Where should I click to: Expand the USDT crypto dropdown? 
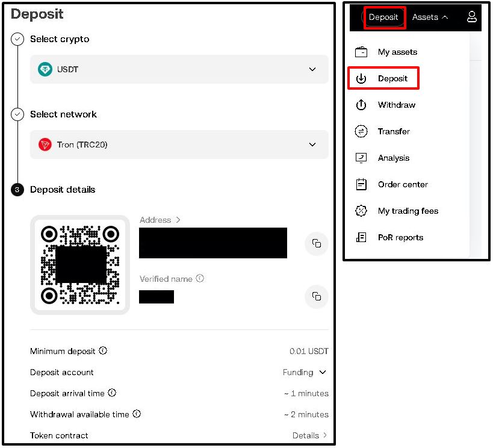[x=312, y=69]
